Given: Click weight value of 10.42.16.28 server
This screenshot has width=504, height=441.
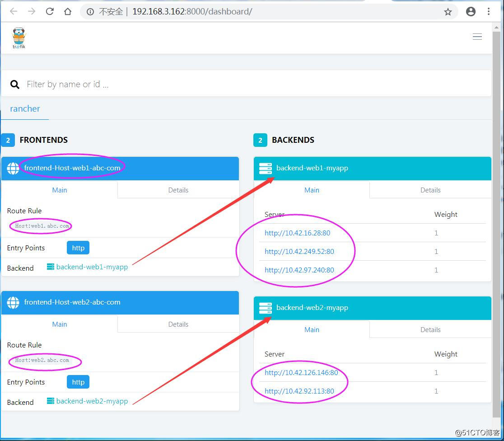Looking at the screenshot, I should (436, 233).
